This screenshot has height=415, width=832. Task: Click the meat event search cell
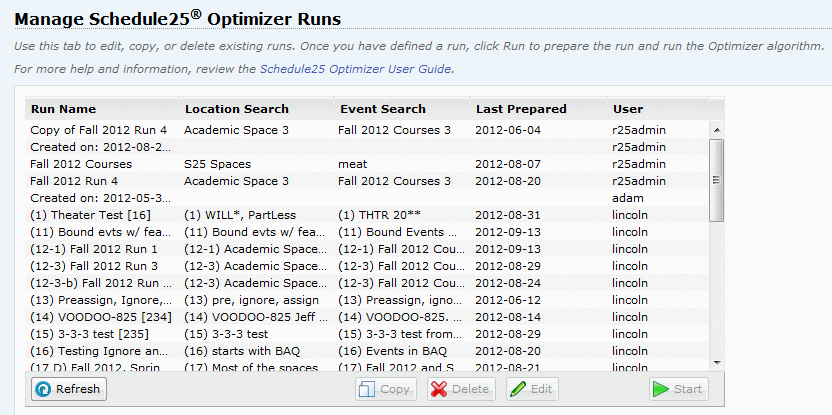352,164
